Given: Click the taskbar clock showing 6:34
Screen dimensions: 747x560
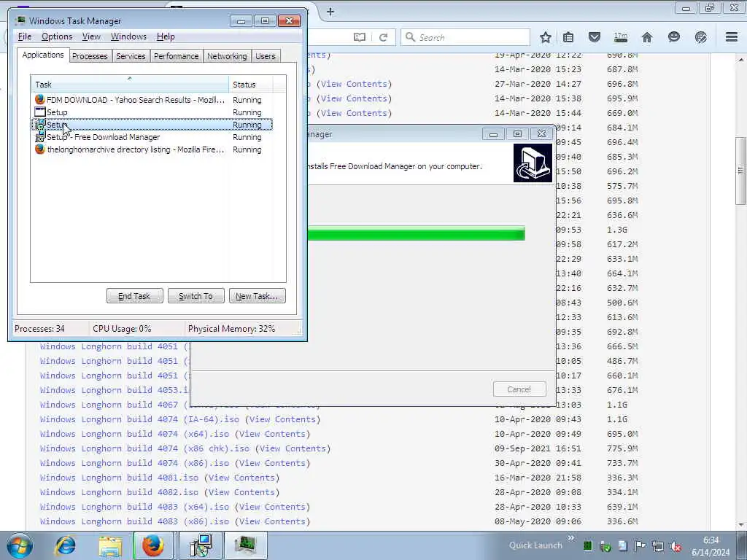Looking at the screenshot, I should click(711, 546).
